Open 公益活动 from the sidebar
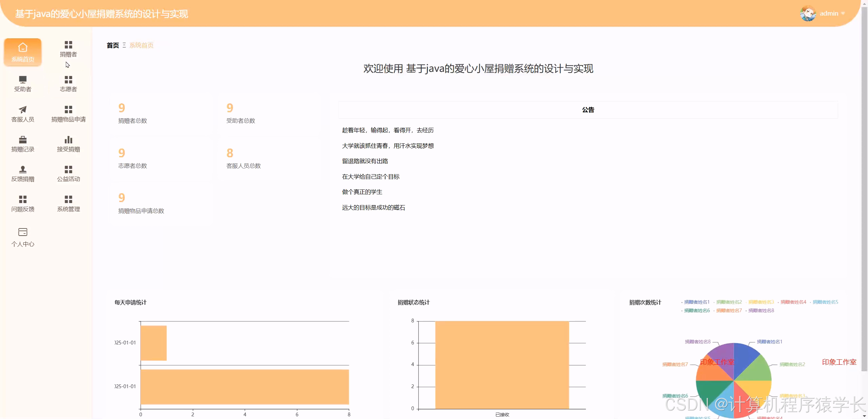 (x=68, y=174)
